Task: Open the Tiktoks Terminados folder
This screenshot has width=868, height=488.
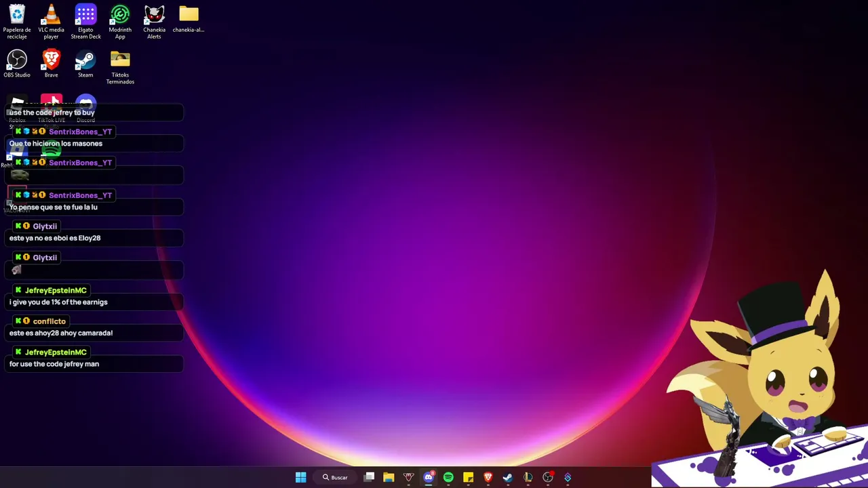Action: 120,67
